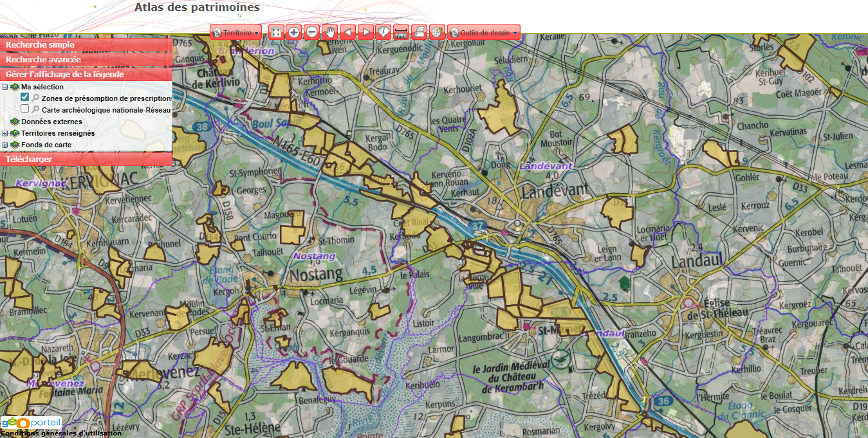Select the Données externes tree item
This screenshot has width=868, height=438.
51,122
